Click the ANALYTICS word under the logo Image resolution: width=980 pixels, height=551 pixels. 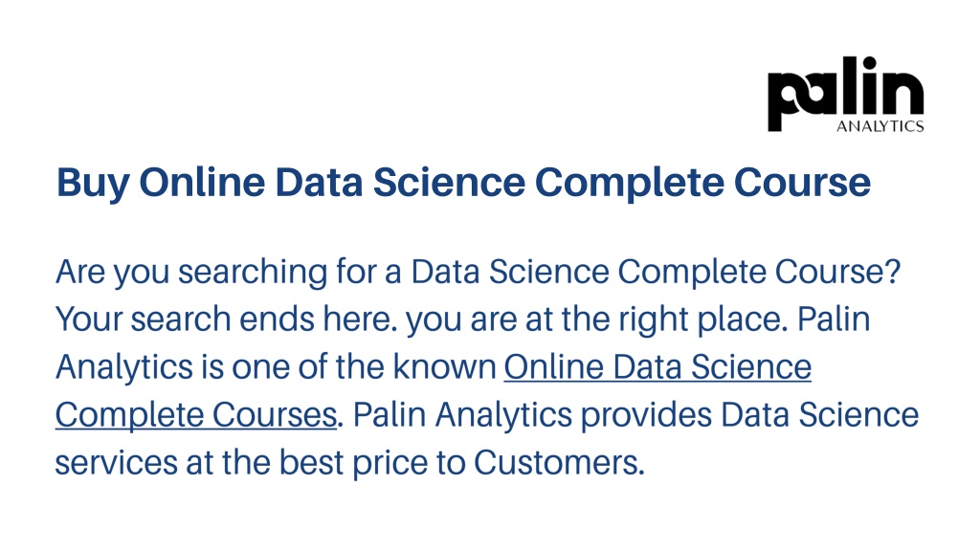880,126
